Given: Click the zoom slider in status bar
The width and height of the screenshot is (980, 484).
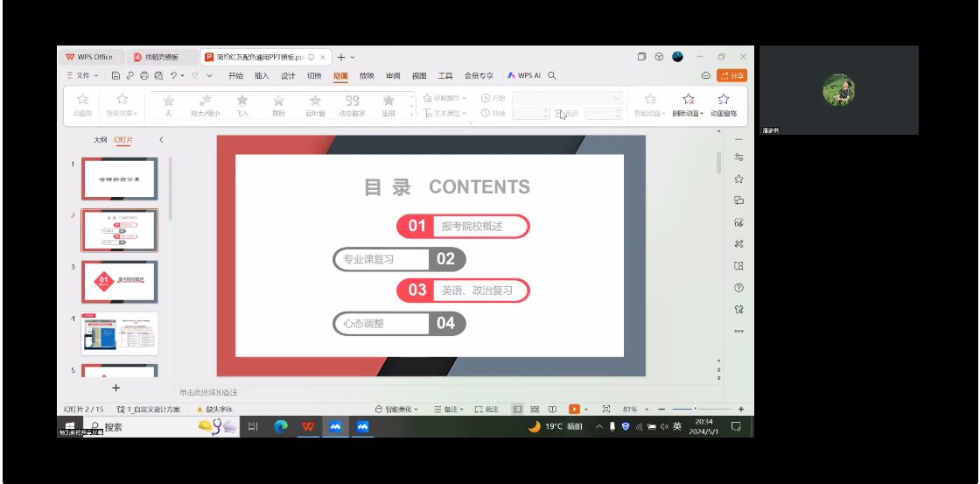Looking at the screenshot, I should click(696, 409).
